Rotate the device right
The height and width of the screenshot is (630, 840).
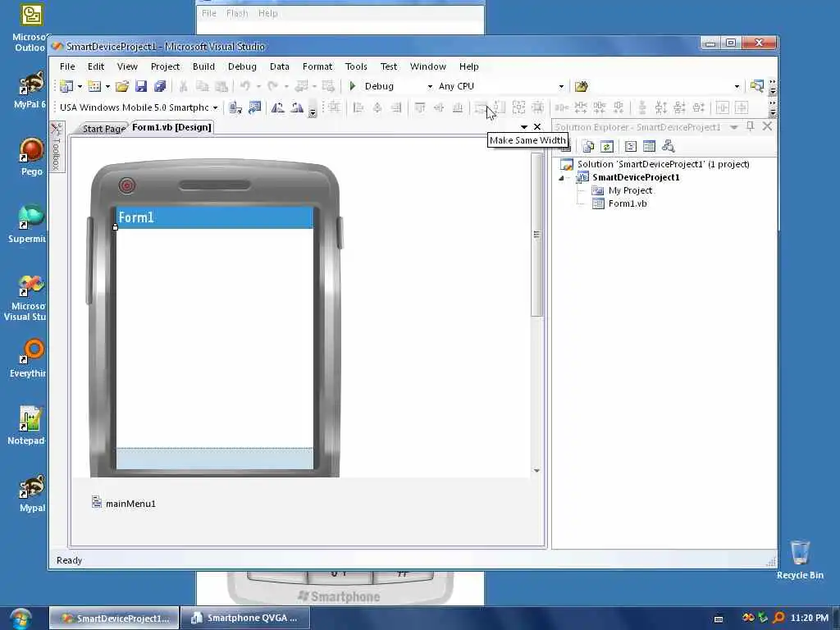click(x=297, y=107)
